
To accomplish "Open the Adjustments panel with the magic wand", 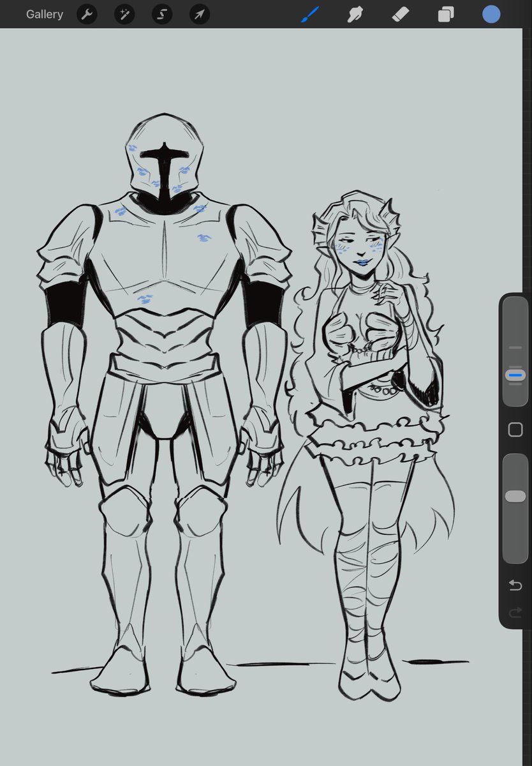I will pyautogui.click(x=124, y=14).
